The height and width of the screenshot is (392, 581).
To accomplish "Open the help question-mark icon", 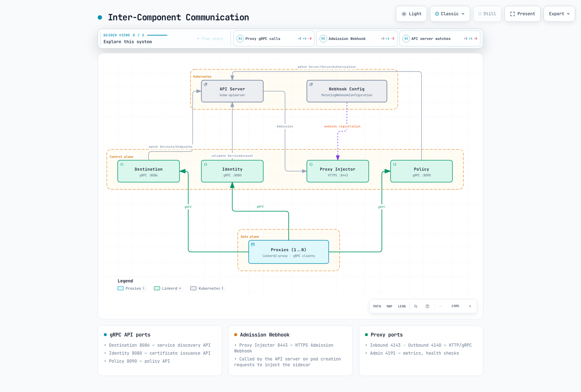I will (427, 306).
